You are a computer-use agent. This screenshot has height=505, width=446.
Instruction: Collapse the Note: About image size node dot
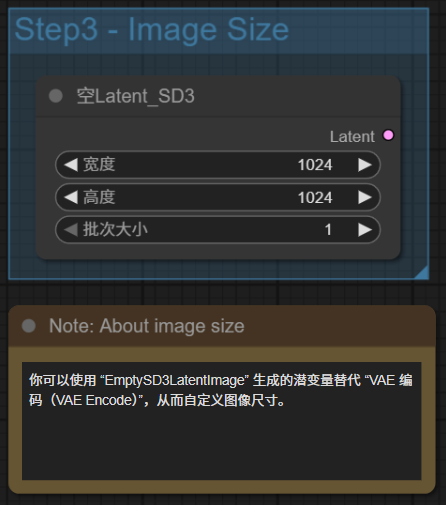click(x=29, y=326)
